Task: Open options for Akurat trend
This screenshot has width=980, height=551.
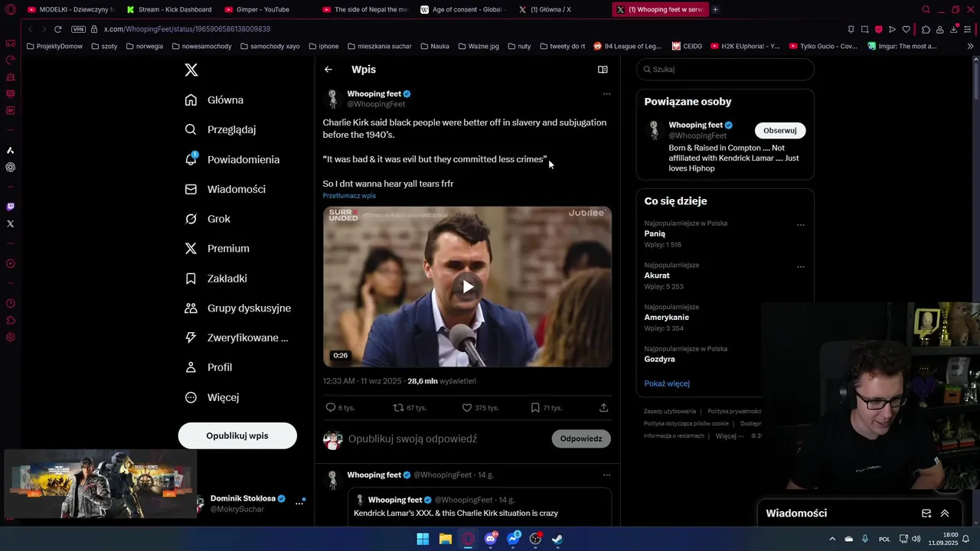Action: (801, 267)
